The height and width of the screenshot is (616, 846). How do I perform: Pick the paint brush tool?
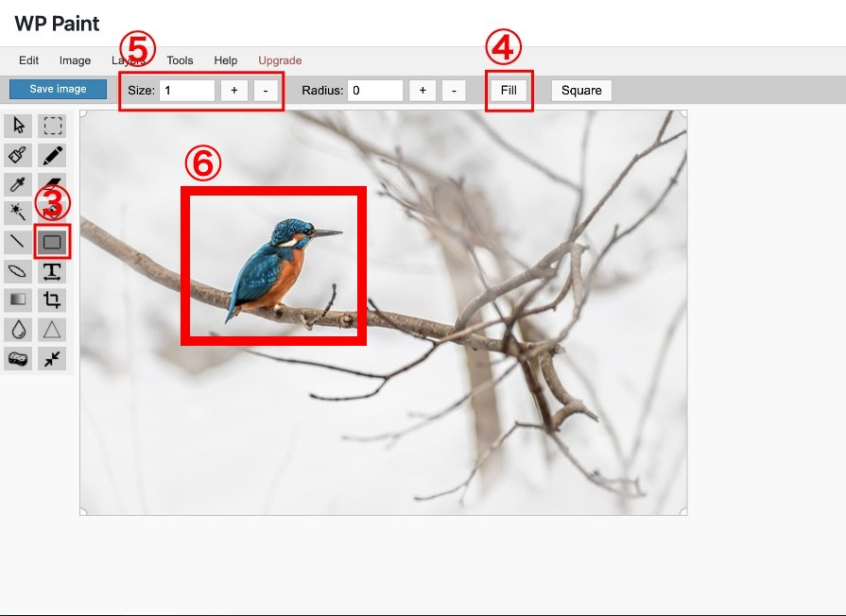point(18,155)
